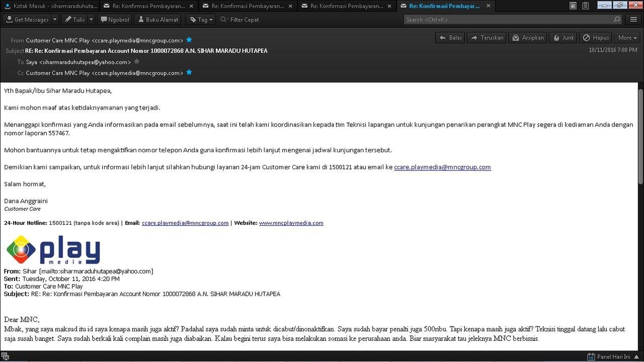644x362 pixels.
Task: Click the calendar icon beside Panel Hari Ini
Action: coord(591,356)
